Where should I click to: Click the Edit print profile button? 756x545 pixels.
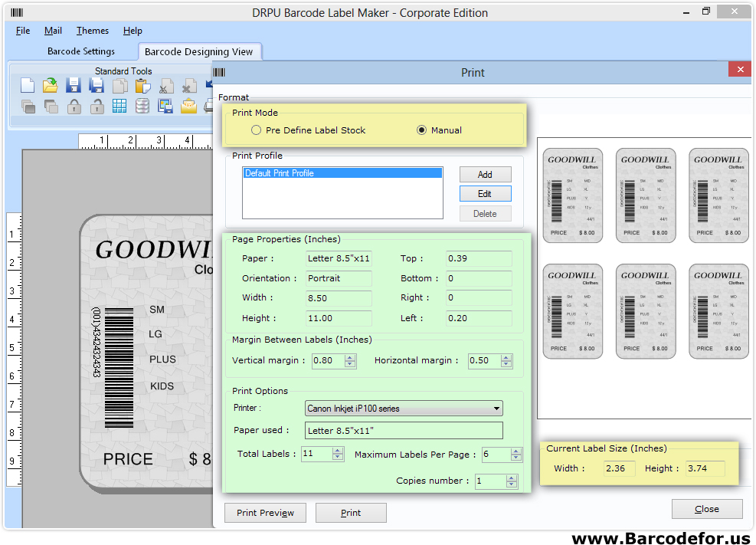click(485, 194)
